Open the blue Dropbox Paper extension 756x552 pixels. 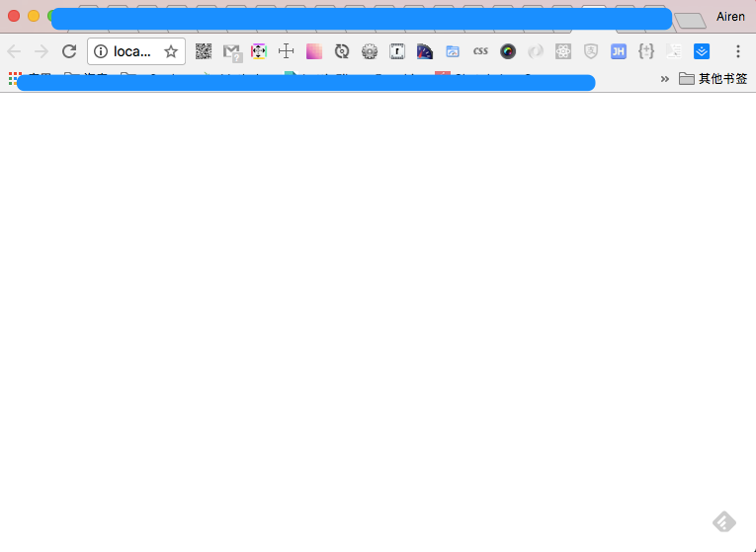[x=702, y=51]
